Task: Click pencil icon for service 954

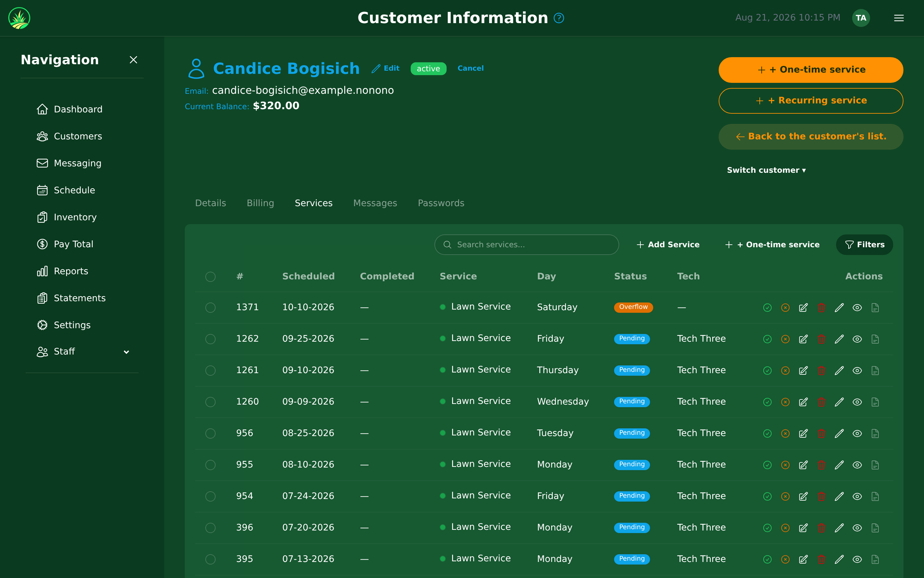Action: (839, 496)
